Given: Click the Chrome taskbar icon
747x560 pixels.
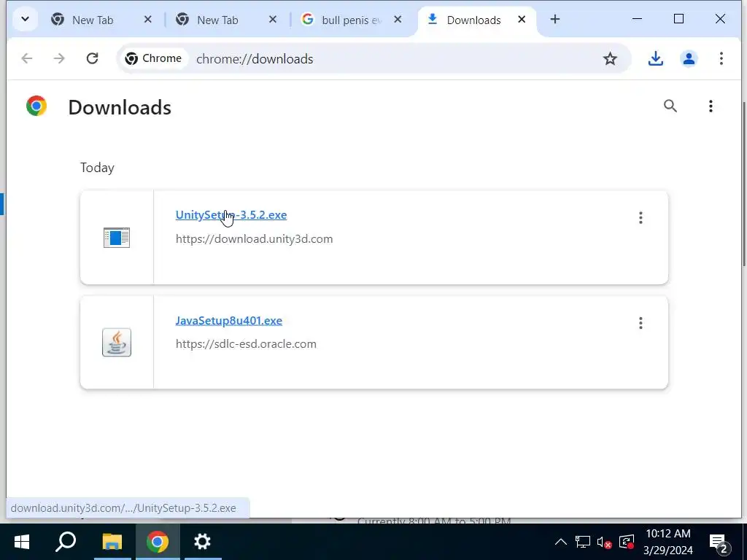Looking at the screenshot, I should tap(158, 542).
